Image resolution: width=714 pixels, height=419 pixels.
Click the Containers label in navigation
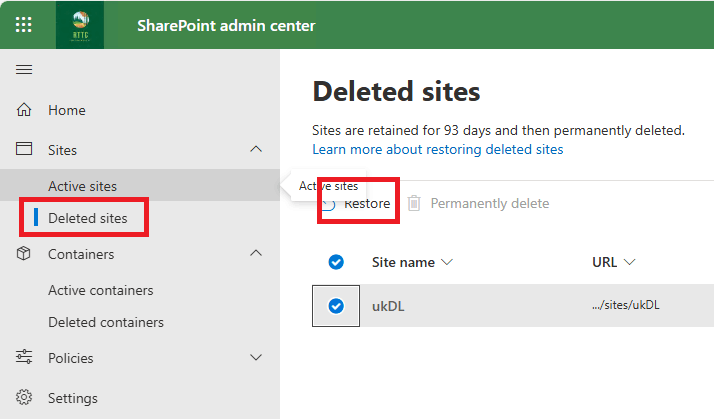point(81,254)
